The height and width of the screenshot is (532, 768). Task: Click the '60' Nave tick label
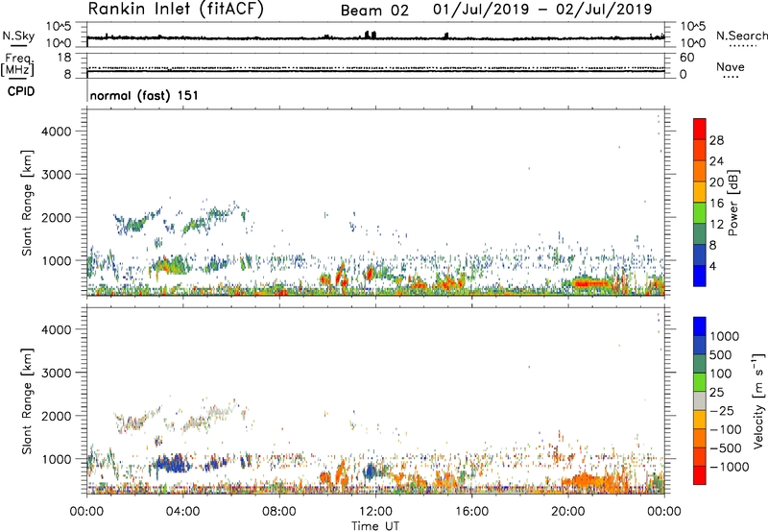(686, 58)
